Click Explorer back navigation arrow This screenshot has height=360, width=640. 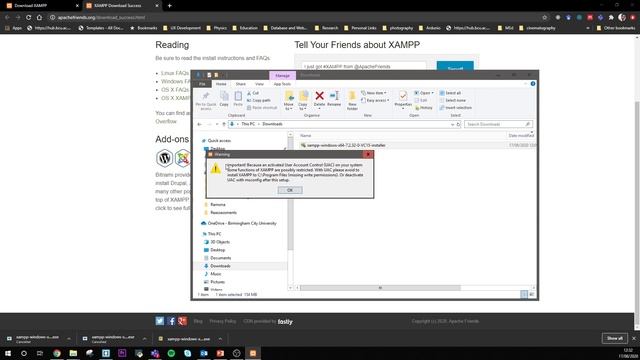click(199, 124)
